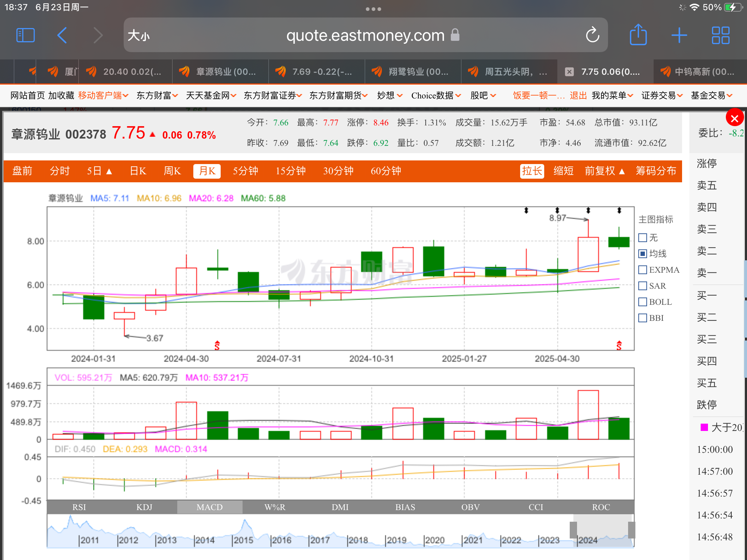The width and height of the screenshot is (747, 560).
Task: Switch sub-indicator to MACD
Action: (x=210, y=507)
